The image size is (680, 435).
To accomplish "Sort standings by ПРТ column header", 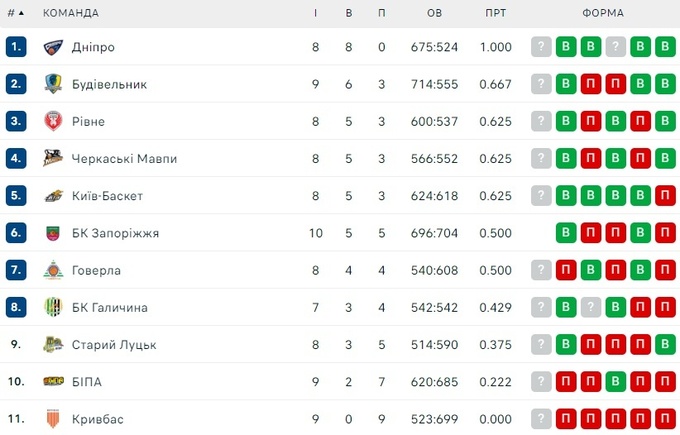I will click(x=495, y=13).
